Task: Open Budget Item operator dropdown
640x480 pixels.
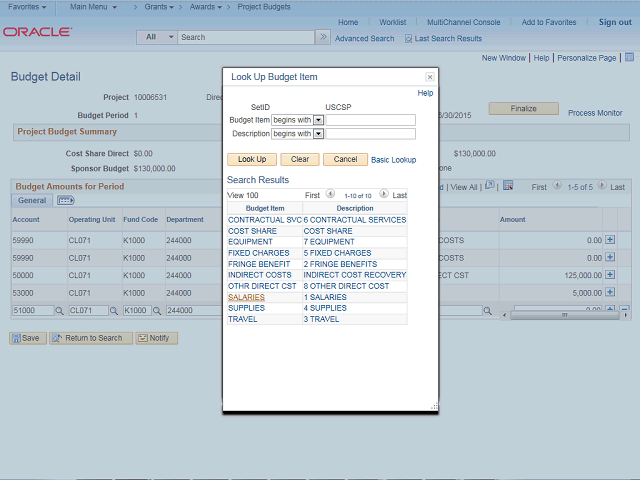Action: [318, 120]
